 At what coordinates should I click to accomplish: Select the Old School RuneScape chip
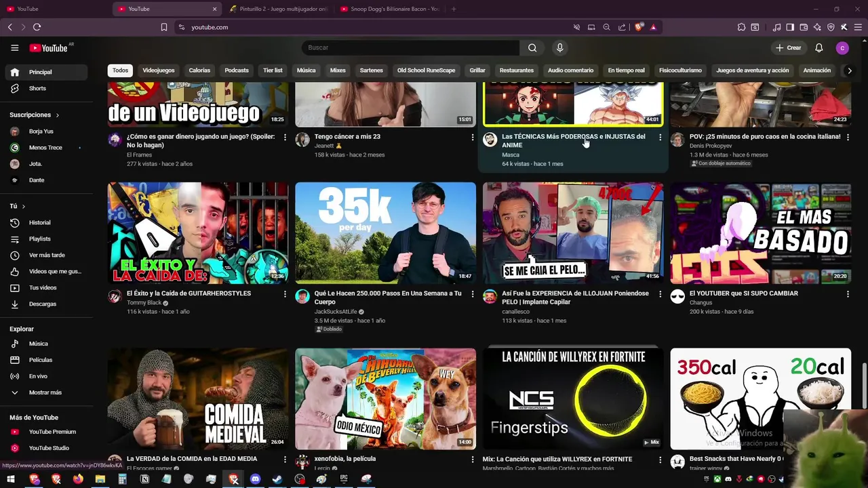tap(426, 70)
